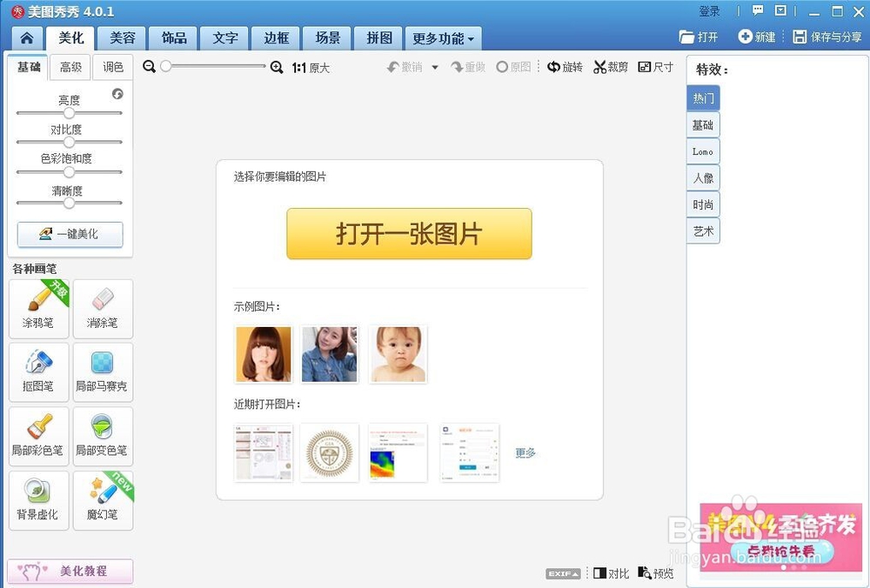Select the 魔幻笔 magic pen tool
This screenshot has width=870, height=588.
tap(103, 501)
